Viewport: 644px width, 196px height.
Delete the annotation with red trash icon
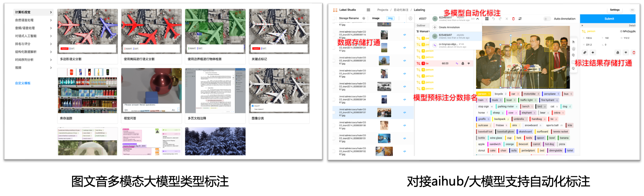pyautogui.click(x=513, y=19)
